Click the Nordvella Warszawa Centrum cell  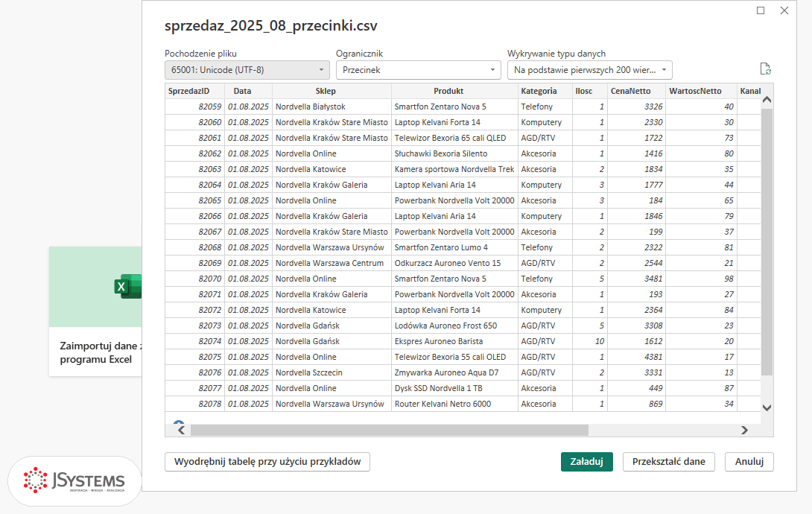tap(332, 263)
